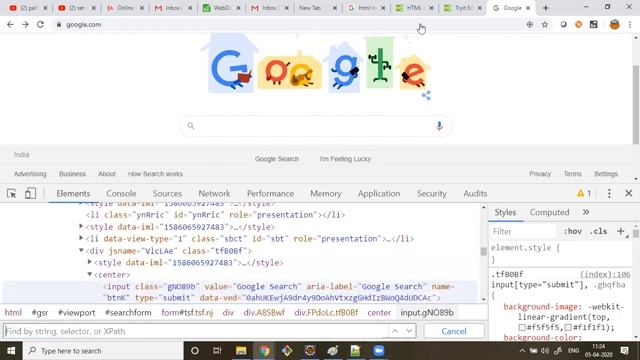Expand the style node inside div tfB0Bf
This screenshot has width=640, height=360.
pyautogui.click(x=89, y=262)
